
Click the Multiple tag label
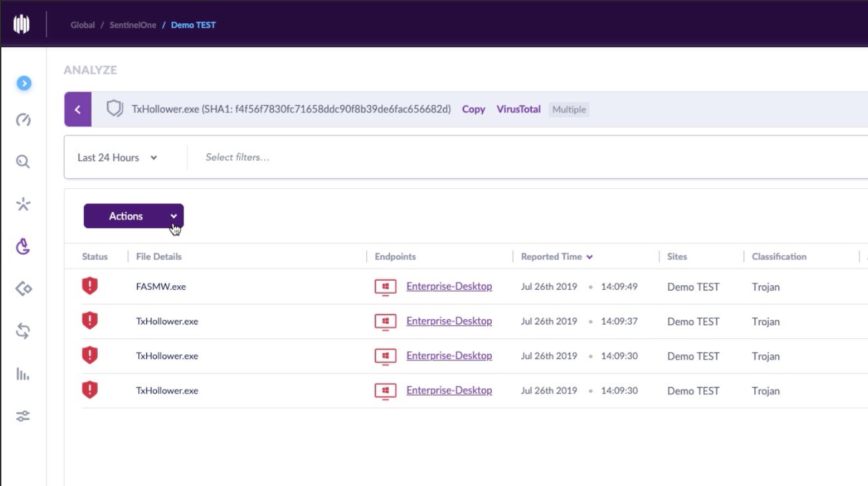tap(570, 109)
